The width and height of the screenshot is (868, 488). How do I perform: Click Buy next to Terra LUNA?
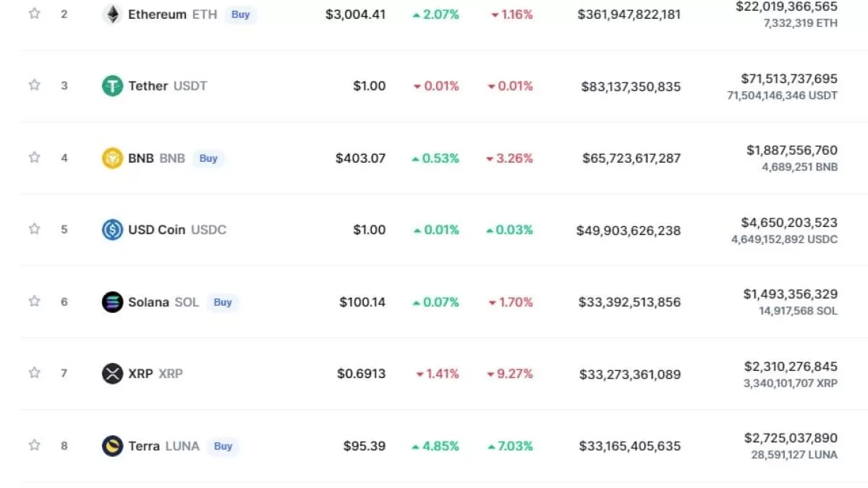[223, 446]
